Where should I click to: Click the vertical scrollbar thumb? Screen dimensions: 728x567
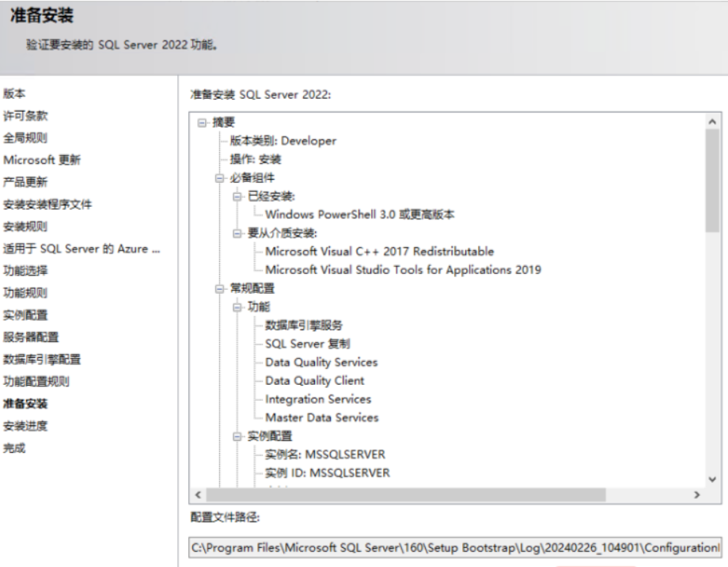pyautogui.click(x=712, y=181)
